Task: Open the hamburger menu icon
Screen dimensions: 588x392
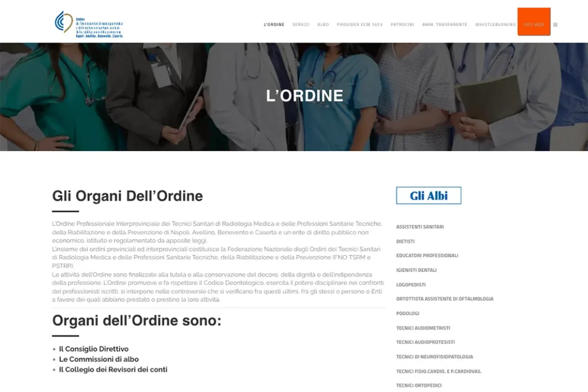Action: coord(555,25)
